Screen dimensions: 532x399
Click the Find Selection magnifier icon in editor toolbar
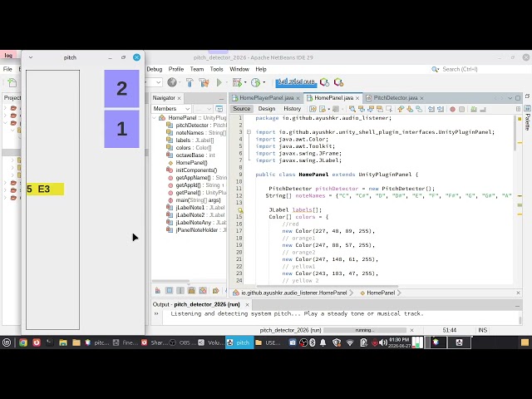coord(352,109)
